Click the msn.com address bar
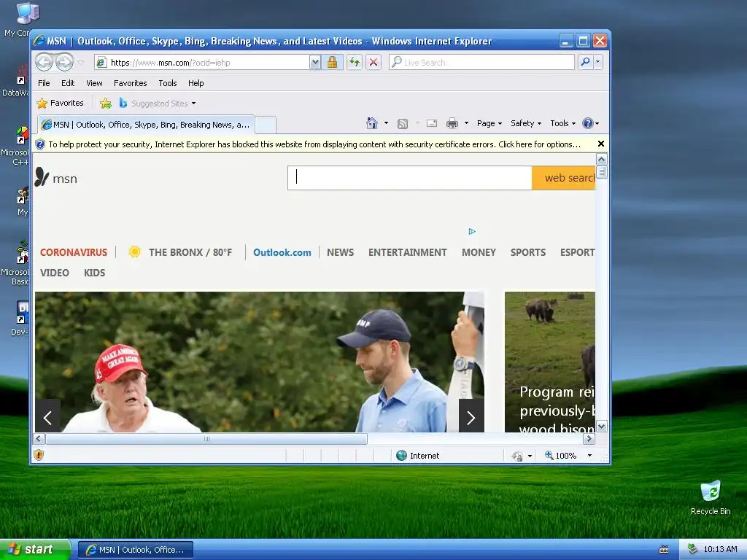Viewport: 747px width, 560px height. pyautogui.click(x=202, y=63)
